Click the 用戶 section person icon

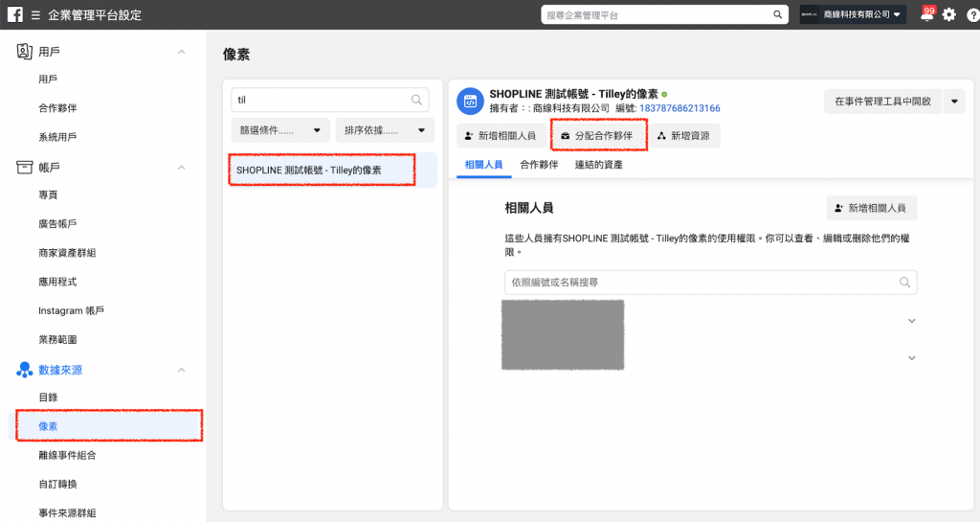(24, 52)
